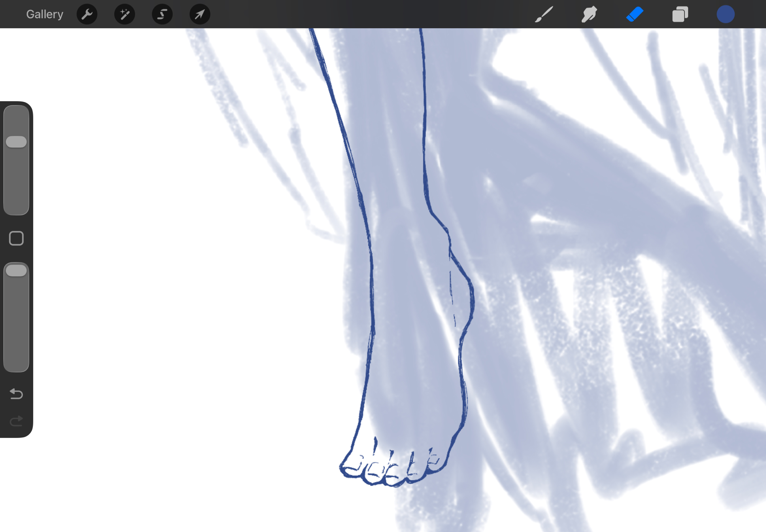Open the Layers panel
The width and height of the screenshot is (766, 532).
[x=680, y=15]
